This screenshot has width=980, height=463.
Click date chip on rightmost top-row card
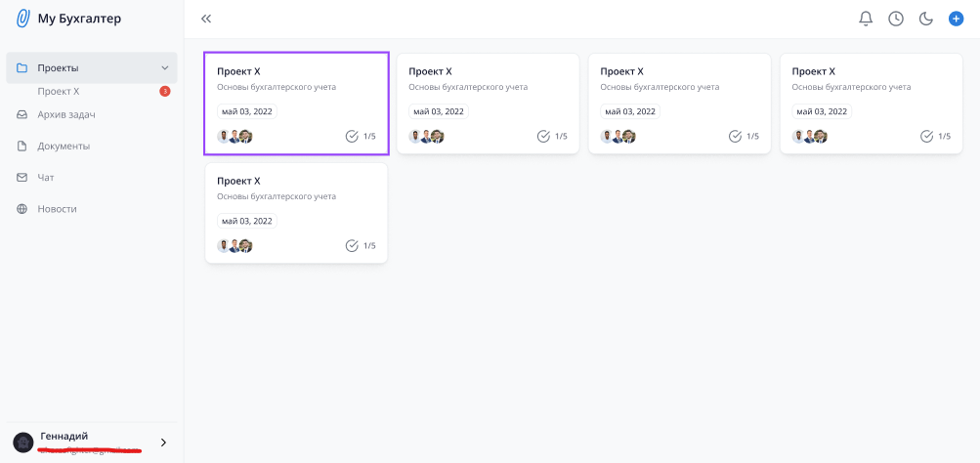click(822, 111)
